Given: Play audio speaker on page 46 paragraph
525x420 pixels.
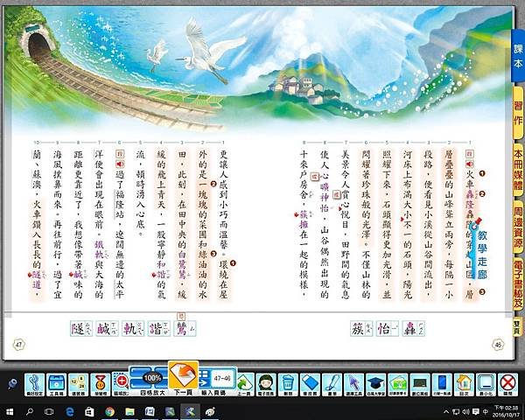Looking at the screenshot, I should click(x=470, y=164).
